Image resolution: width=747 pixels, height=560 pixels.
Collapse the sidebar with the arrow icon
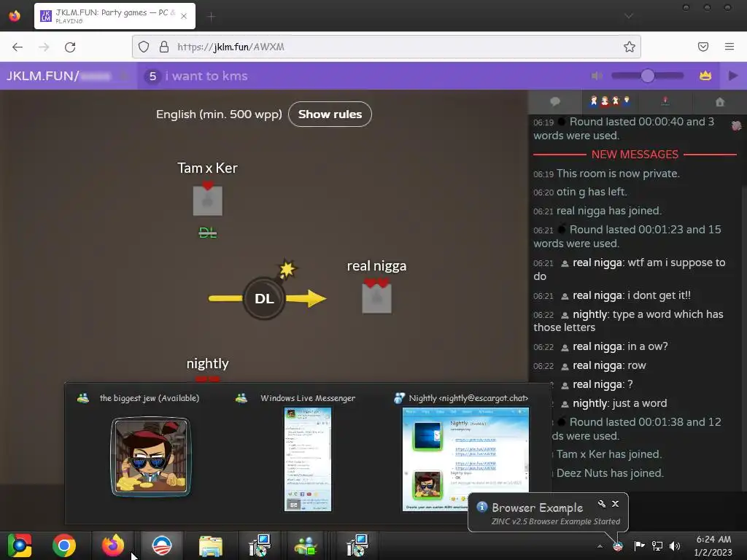pyautogui.click(x=733, y=76)
